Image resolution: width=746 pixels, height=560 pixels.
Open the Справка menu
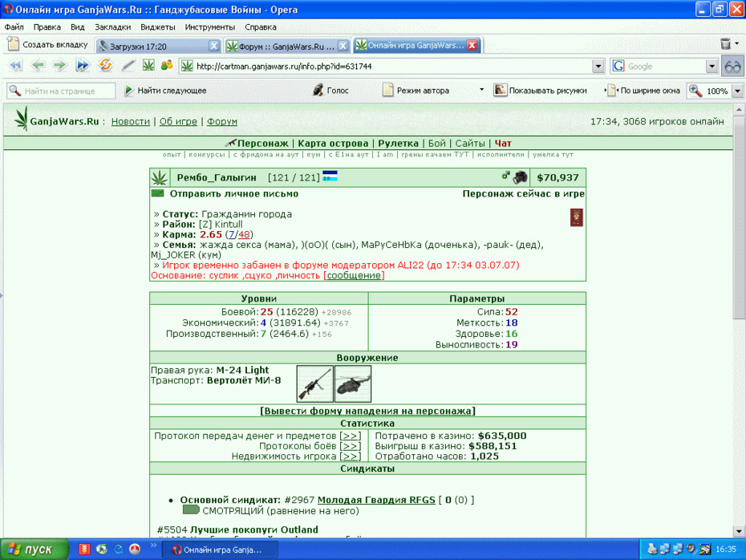tap(260, 27)
